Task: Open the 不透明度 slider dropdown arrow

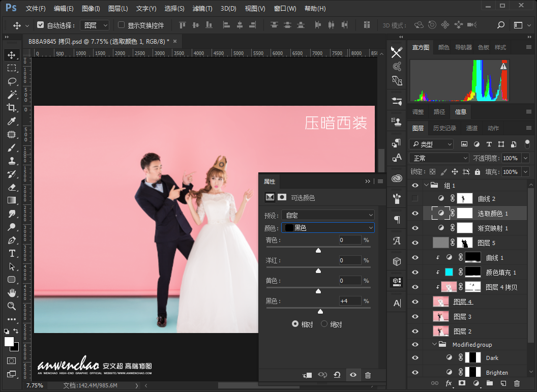Action: pyautogui.click(x=526, y=158)
